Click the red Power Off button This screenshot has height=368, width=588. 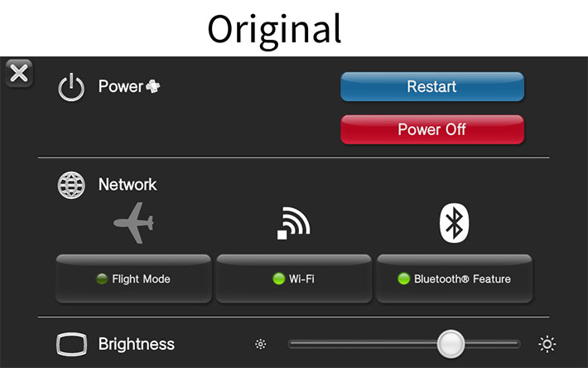(432, 129)
